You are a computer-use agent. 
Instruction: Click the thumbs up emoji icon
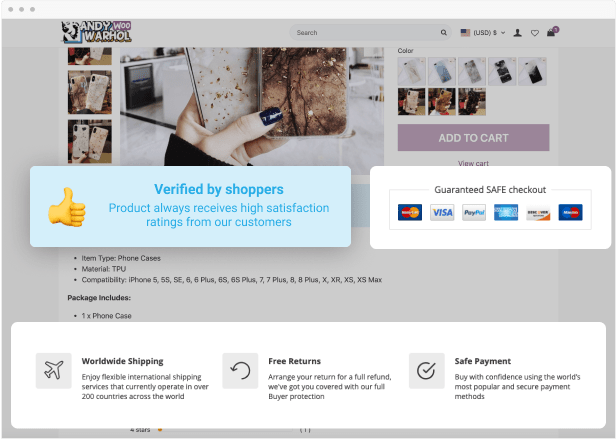[67, 207]
